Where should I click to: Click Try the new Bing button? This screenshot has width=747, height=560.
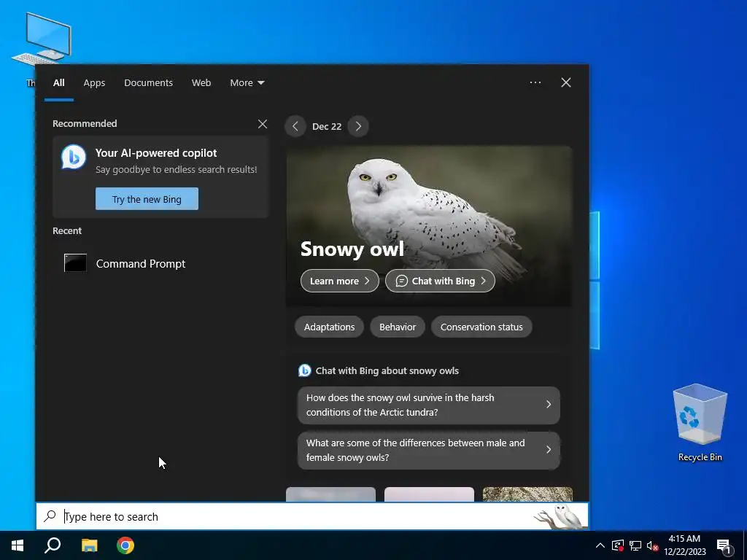point(147,199)
